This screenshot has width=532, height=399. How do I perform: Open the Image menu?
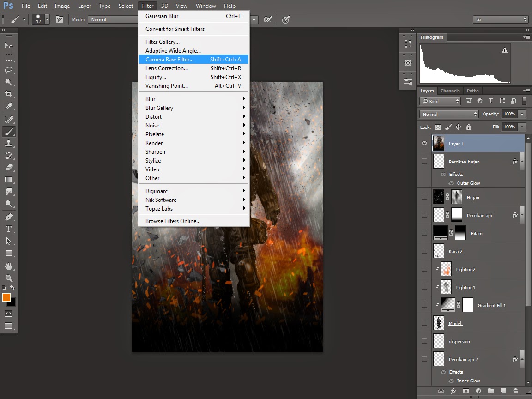62,6
